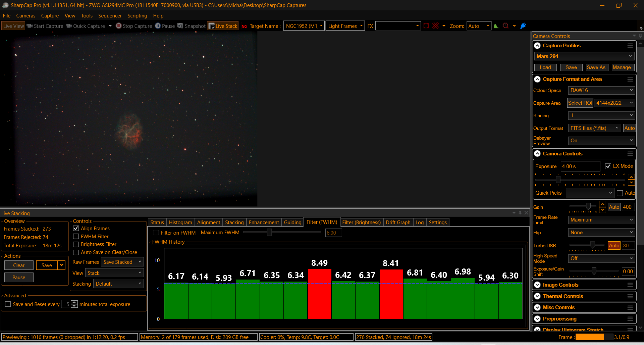Open the Scripting menu
This screenshot has width=644, height=345.
click(x=137, y=16)
